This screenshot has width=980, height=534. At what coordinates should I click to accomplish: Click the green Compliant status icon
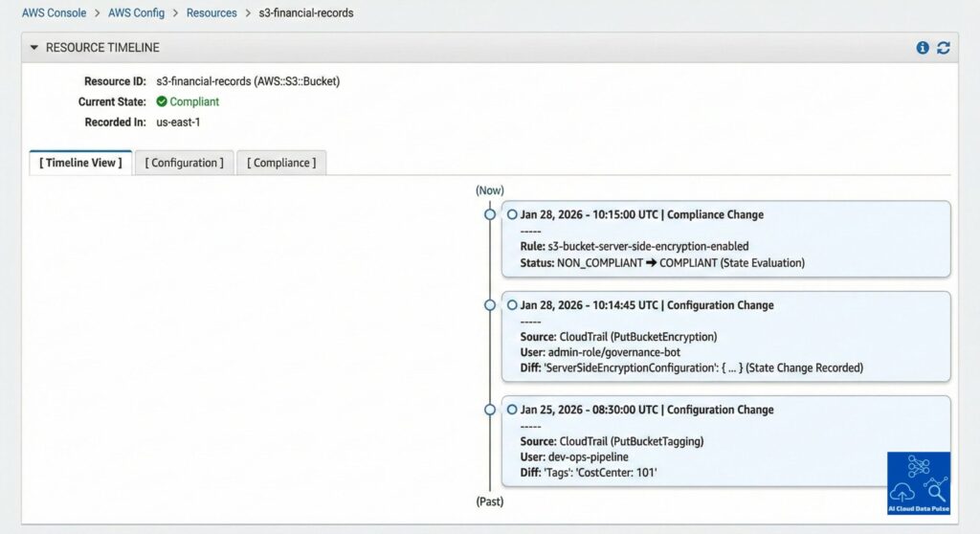click(x=161, y=101)
